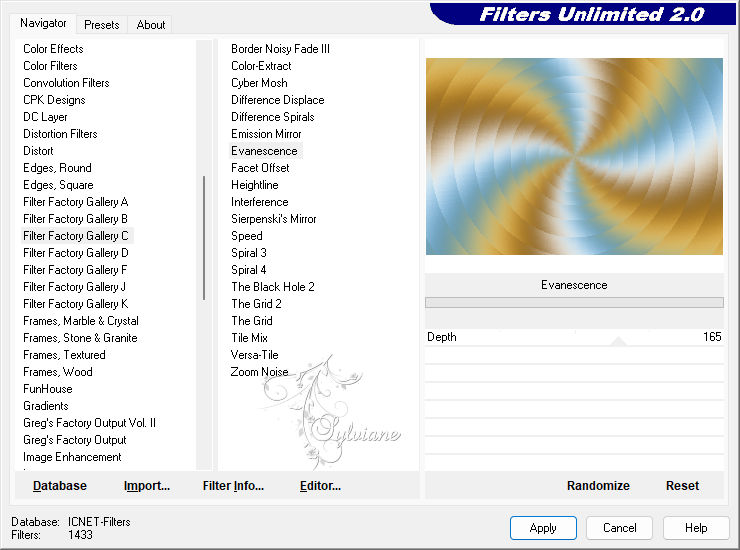740x550 pixels.
Task: Select Edges, Round category
Action: point(58,168)
